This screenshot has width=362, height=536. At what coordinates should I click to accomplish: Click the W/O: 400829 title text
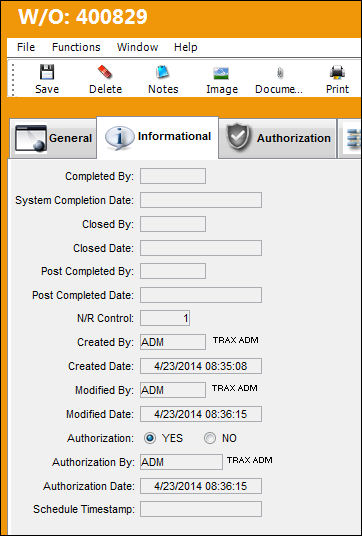coord(83,16)
